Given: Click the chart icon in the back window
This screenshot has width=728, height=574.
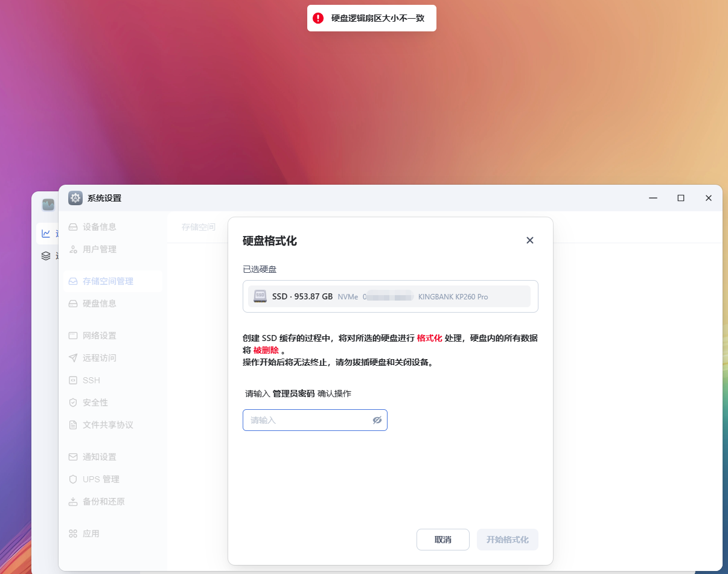Looking at the screenshot, I should point(46,234).
